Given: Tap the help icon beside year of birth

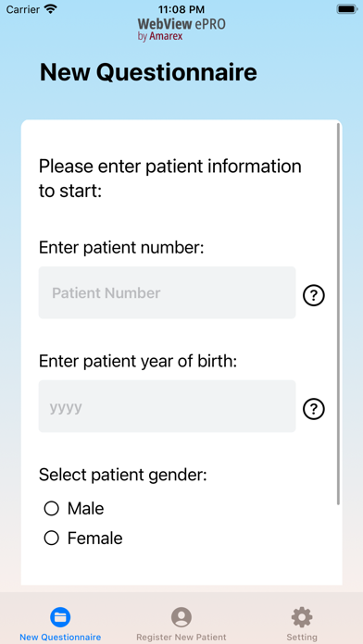Looking at the screenshot, I should tap(314, 409).
